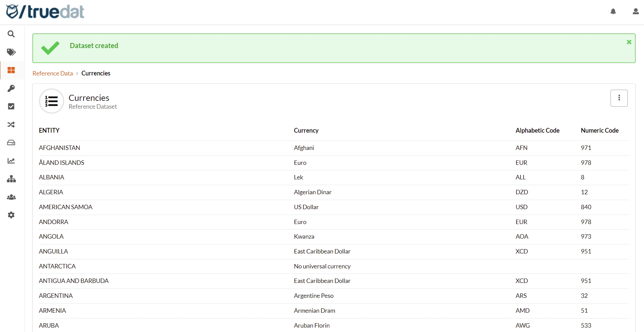The width and height of the screenshot is (644, 332).
Task: Open the notifications bell
Action: pyautogui.click(x=613, y=12)
